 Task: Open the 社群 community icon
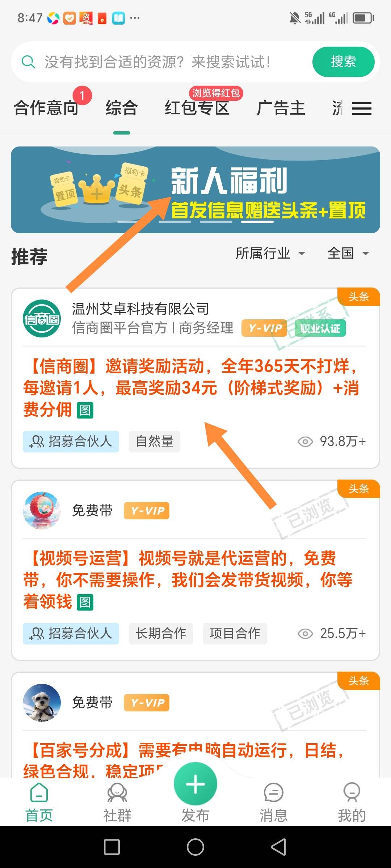click(x=117, y=793)
